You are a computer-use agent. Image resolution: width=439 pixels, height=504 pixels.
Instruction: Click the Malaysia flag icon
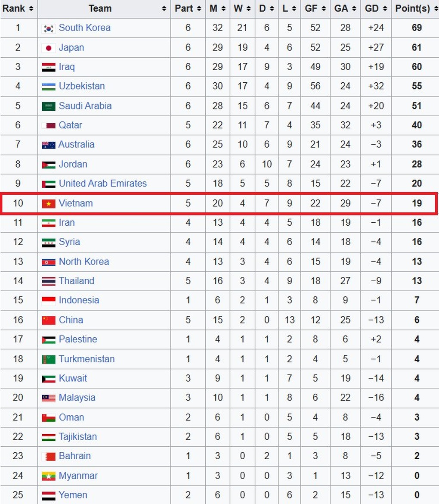click(49, 398)
